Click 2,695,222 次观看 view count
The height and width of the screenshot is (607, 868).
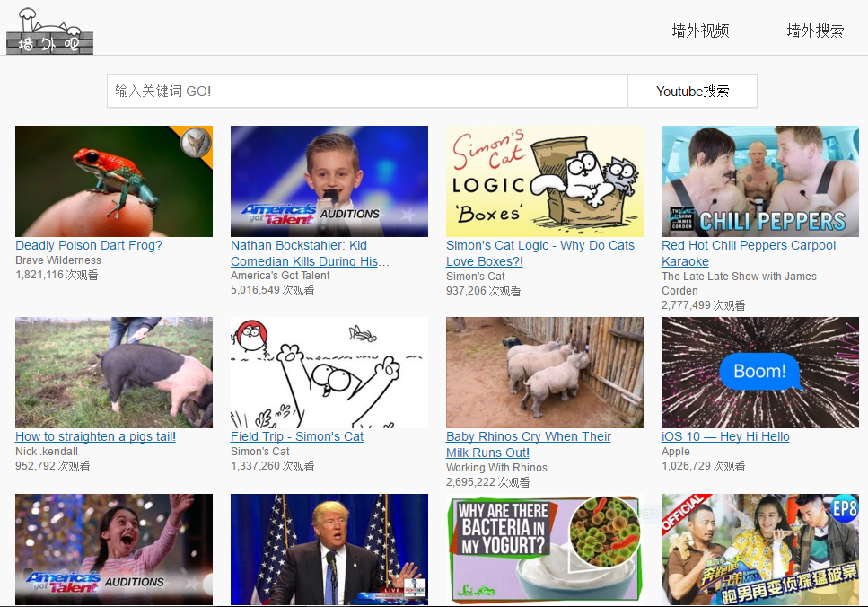click(x=487, y=482)
